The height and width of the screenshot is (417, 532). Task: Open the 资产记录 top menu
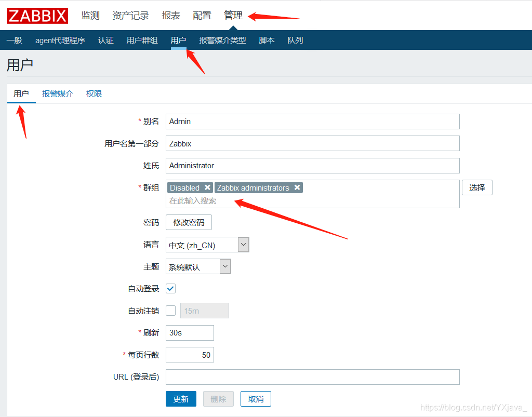130,16
